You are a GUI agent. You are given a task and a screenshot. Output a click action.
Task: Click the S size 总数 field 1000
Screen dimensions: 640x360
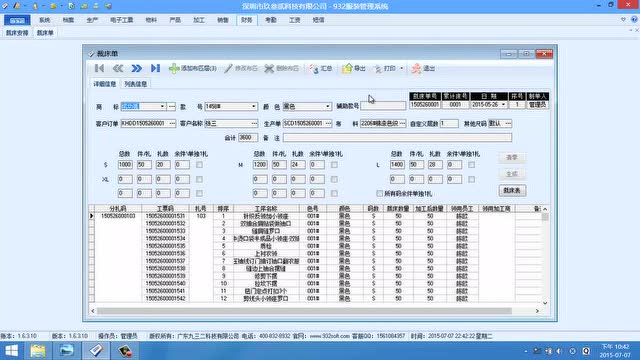(125, 164)
